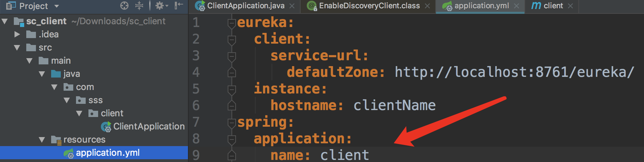Click the resources folder icon

[56, 140]
